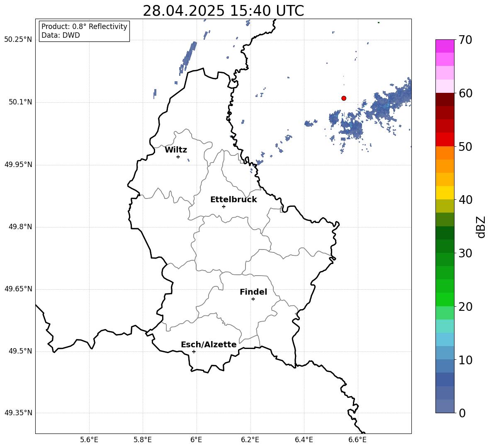This screenshot has width=491, height=448.
Task: Click the latitude label 49.65°N
Action: pyautogui.click(x=18, y=289)
